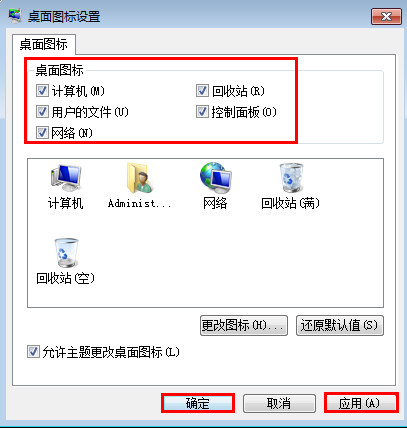This screenshot has width=407, height=428.
Task: Select the Administrator user folder icon
Action: (139, 179)
